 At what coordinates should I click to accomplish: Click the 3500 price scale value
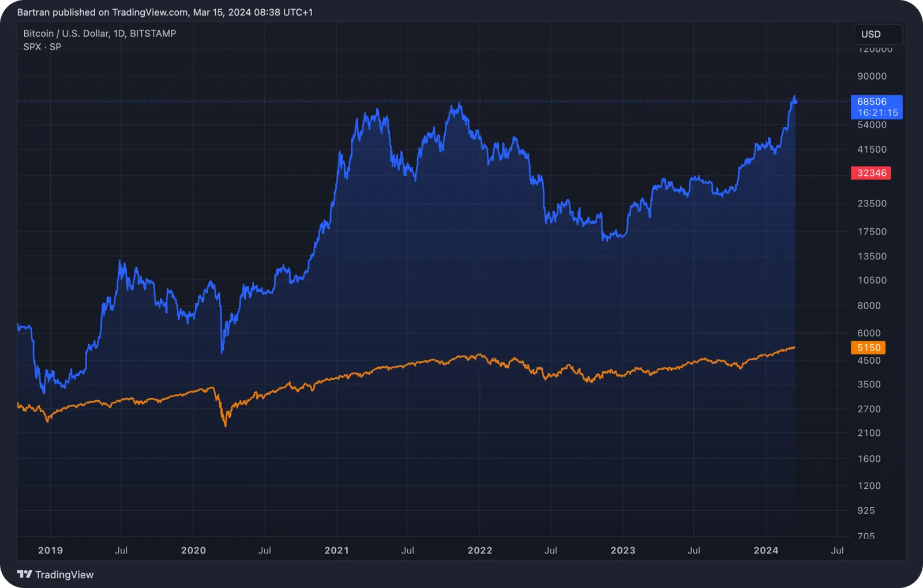[x=869, y=385]
